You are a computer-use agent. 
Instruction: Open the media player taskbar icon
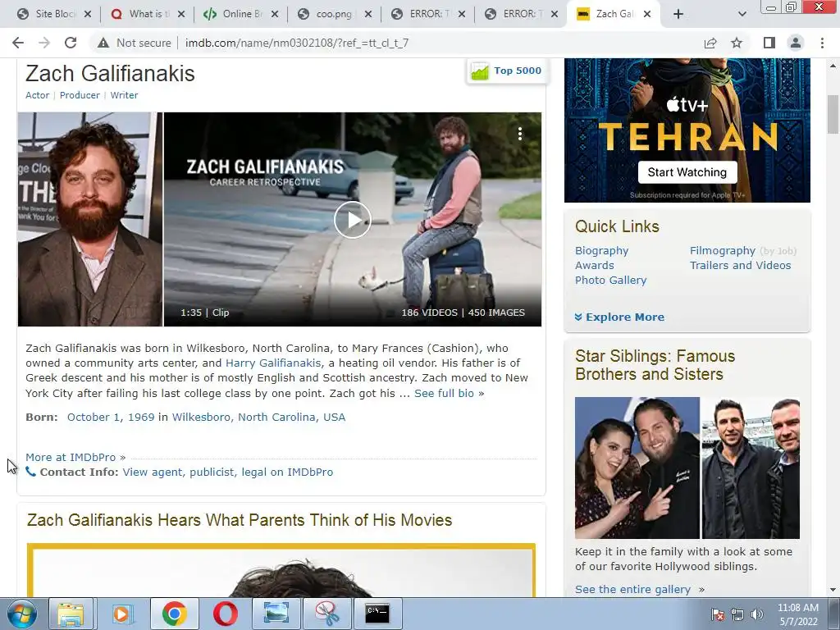(123, 614)
